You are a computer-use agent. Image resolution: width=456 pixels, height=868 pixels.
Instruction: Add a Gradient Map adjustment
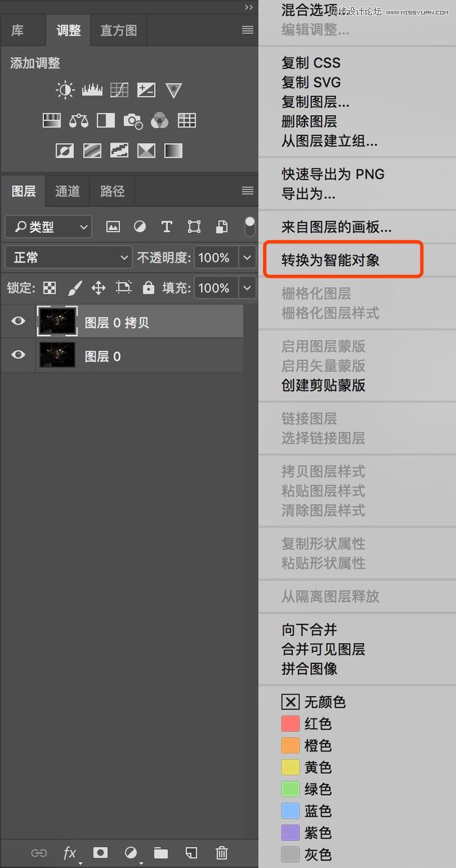click(x=173, y=151)
